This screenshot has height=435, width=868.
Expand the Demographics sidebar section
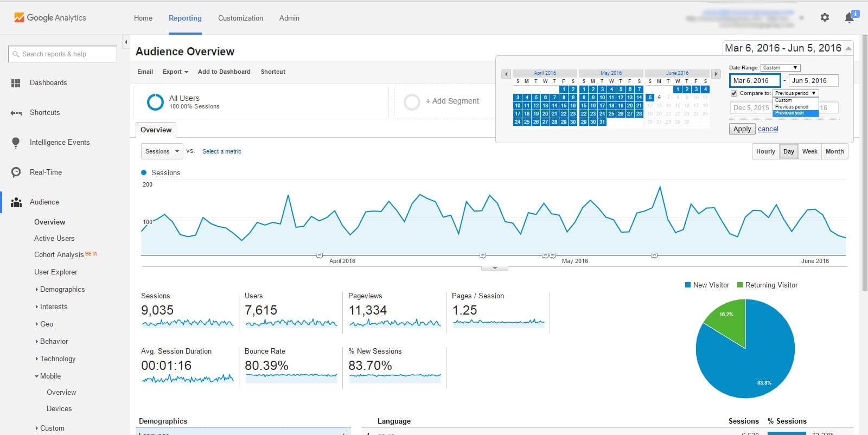point(62,290)
